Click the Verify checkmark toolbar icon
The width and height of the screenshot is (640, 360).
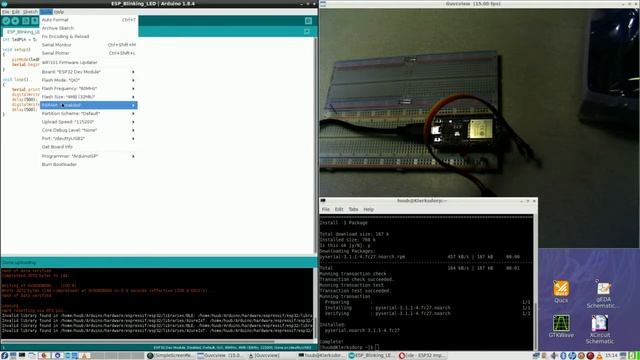click(6, 21)
